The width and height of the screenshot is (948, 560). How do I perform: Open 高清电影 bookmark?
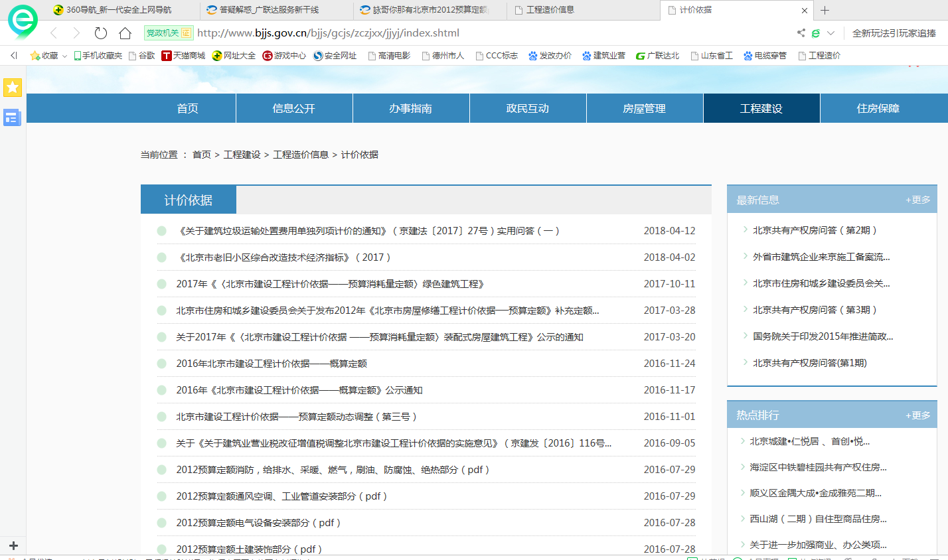tap(389, 56)
